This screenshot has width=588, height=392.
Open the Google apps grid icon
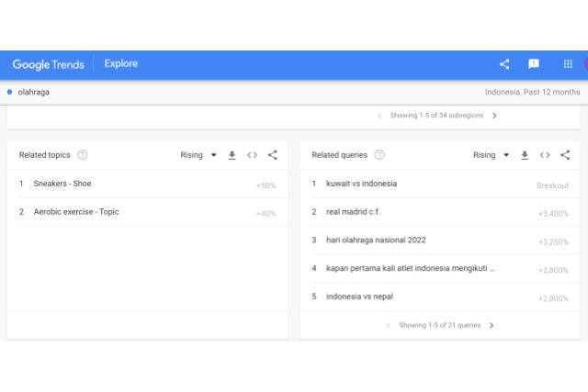coord(568,64)
